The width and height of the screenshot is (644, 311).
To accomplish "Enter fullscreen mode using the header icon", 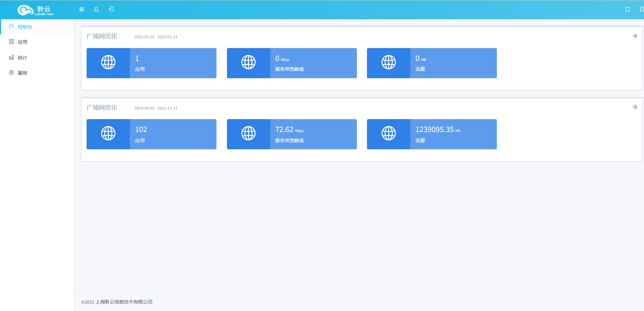I will click(x=627, y=9).
